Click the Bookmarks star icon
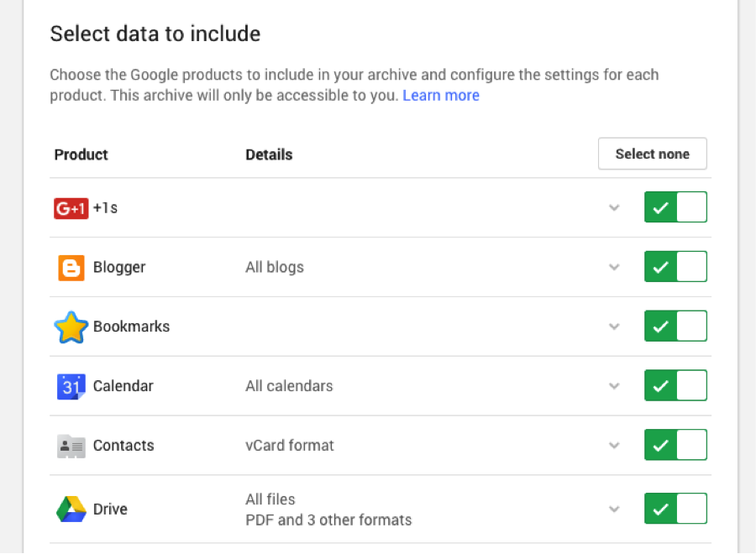This screenshot has width=756, height=554. (x=71, y=327)
